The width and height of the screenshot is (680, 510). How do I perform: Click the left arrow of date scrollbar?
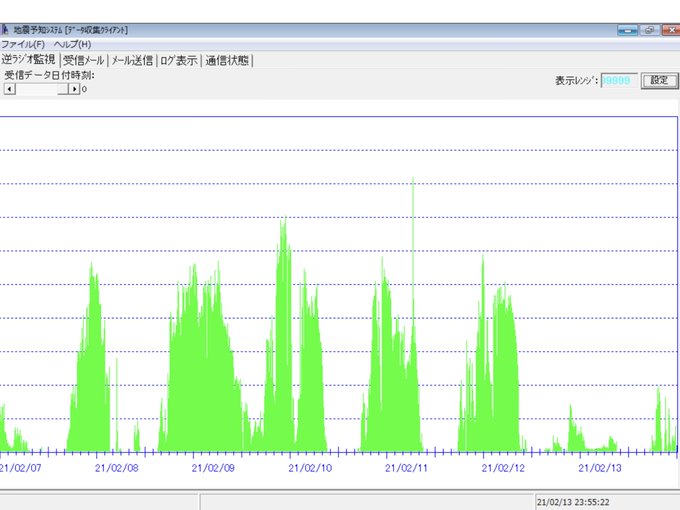(10, 89)
